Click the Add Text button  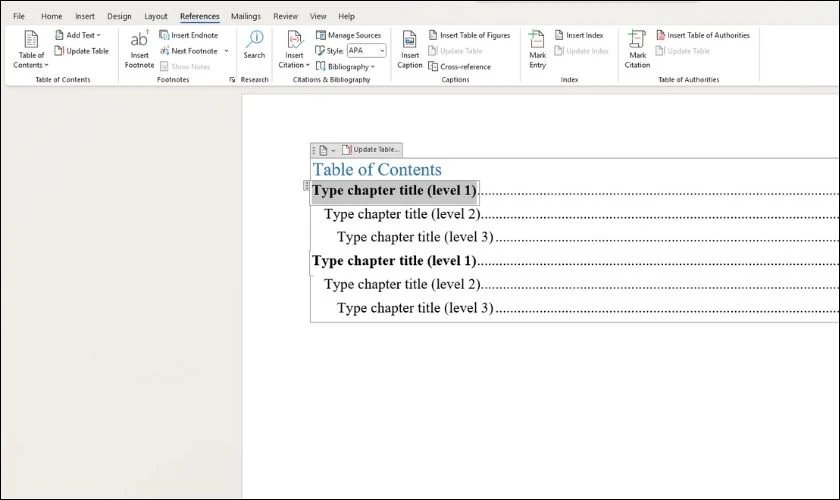pos(78,35)
